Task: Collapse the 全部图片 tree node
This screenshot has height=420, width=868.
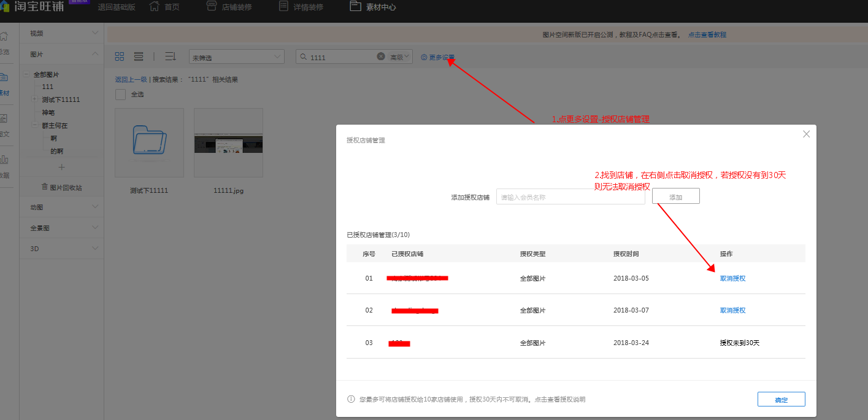Action: 26,74
